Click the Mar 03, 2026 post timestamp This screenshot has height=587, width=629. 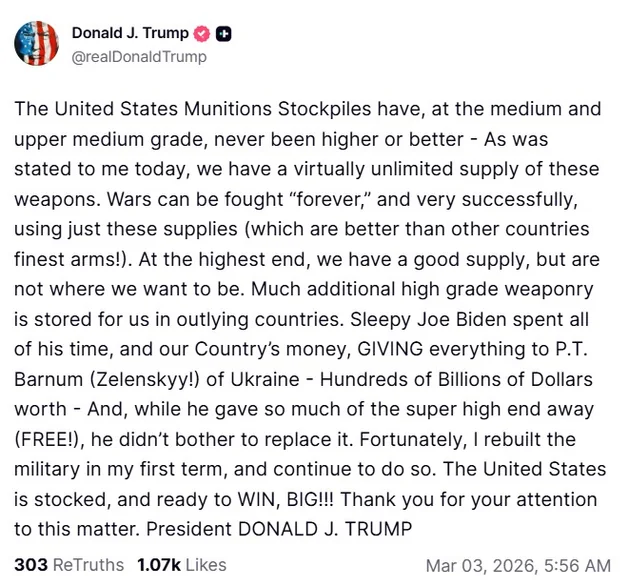(517, 565)
